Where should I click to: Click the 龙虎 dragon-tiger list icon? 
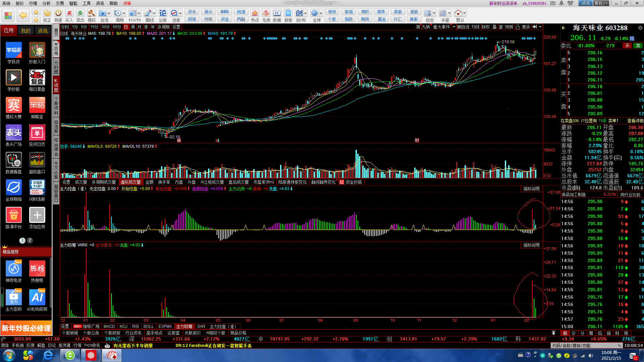pyautogui.click(x=266, y=13)
